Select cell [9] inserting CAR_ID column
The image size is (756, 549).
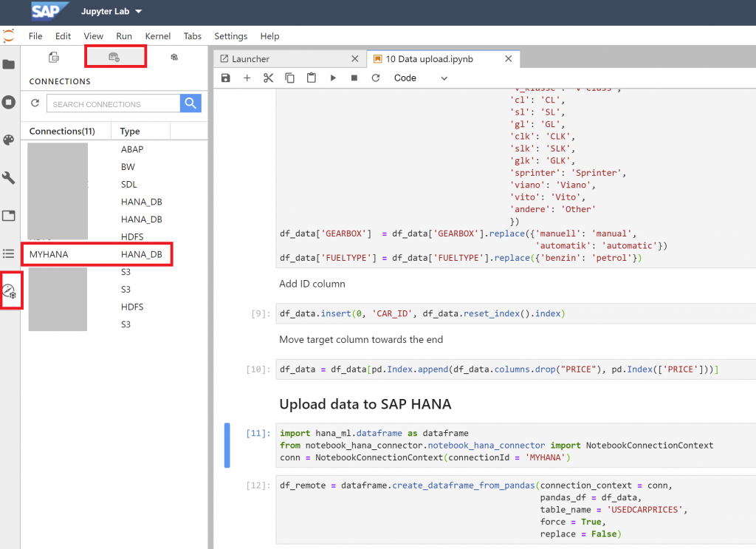tap(515, 313)
